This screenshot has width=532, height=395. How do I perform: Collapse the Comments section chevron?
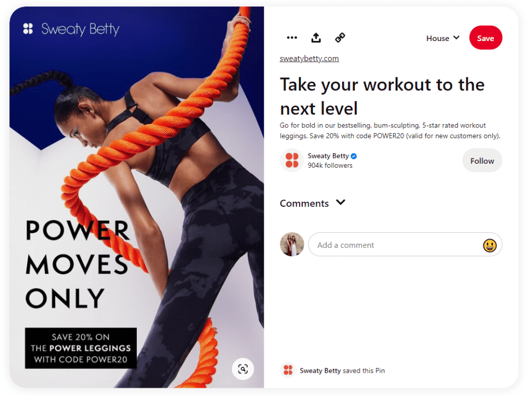coord(341,202)
